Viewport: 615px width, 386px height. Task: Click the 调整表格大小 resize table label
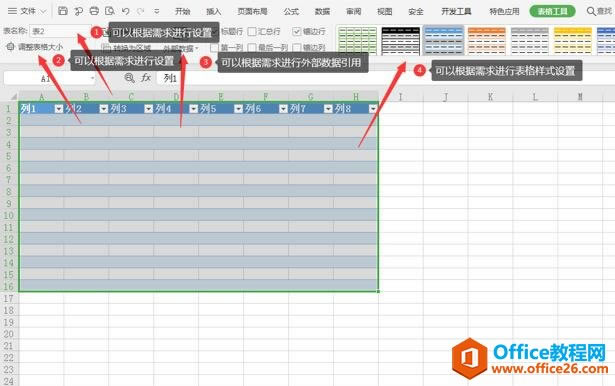tap(40, 47)
